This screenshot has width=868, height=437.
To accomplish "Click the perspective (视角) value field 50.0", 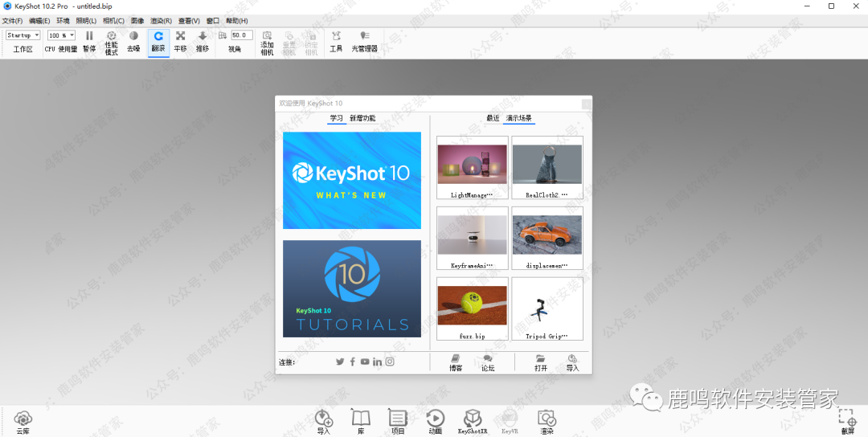I will (x=241, y=35).
